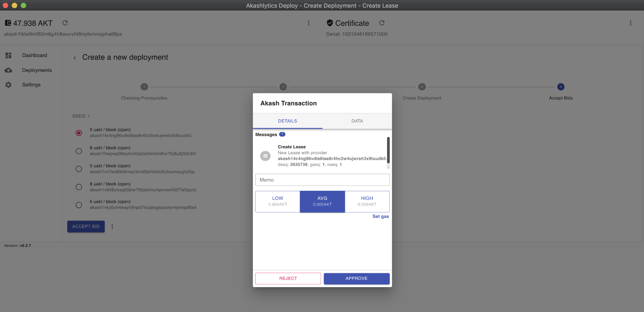Click into the Memo field
This screenshot has height=312, width=644.
tap(322, 180)
